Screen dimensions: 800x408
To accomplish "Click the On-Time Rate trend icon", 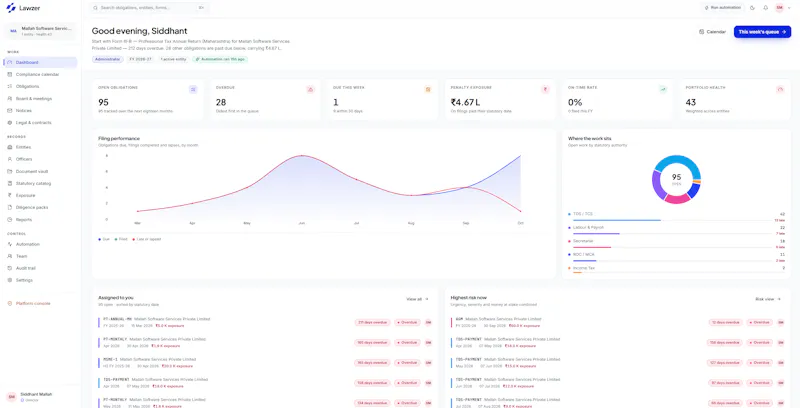I will click(x=663, y=89).
